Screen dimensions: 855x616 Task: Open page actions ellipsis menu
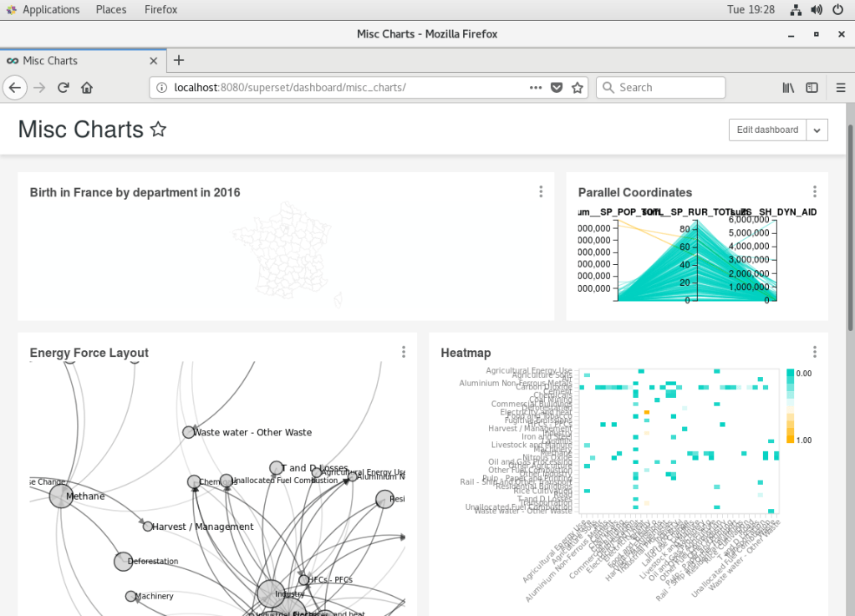pyautogui.click(x=536, y=88)
